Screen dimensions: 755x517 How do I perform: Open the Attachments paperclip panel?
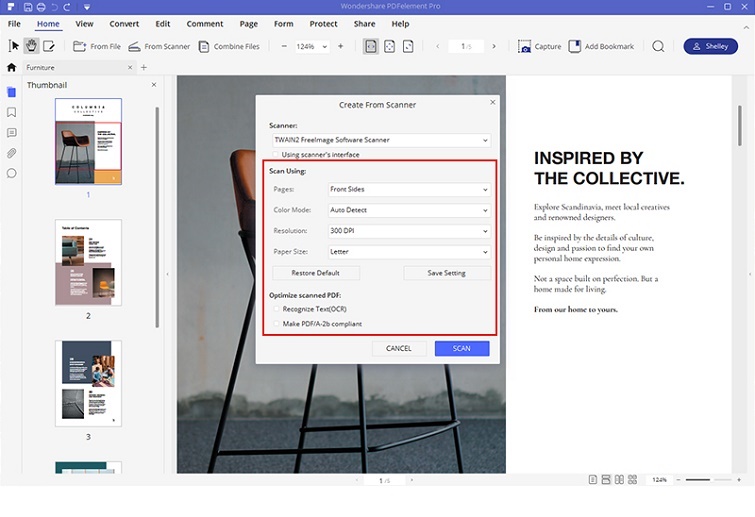pyautogui.click(x=11, y=153)
